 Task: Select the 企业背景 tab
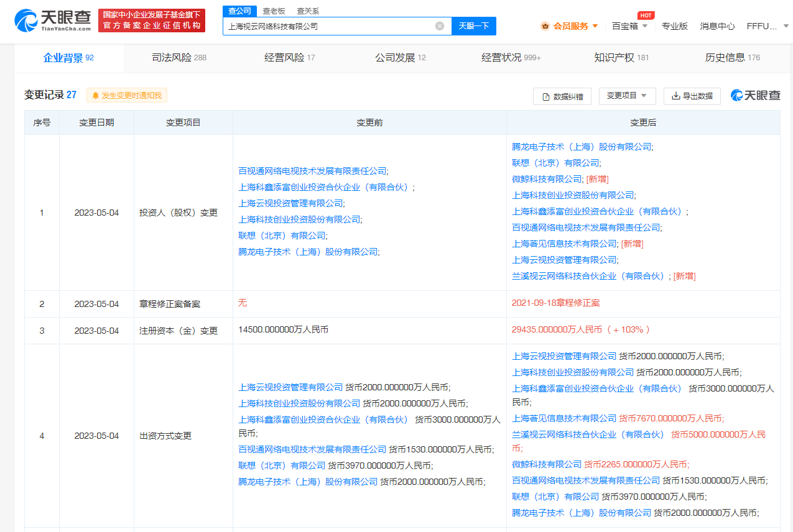coord(68,58)
